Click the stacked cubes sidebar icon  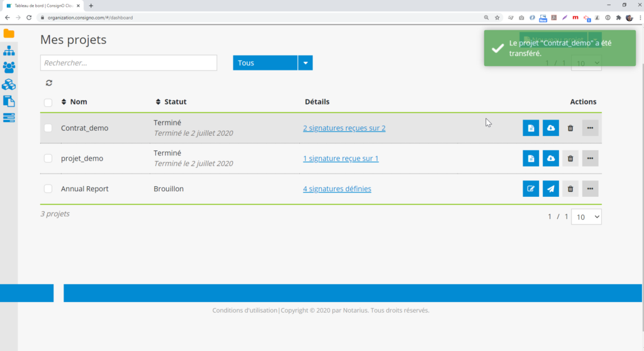[9, 84]
